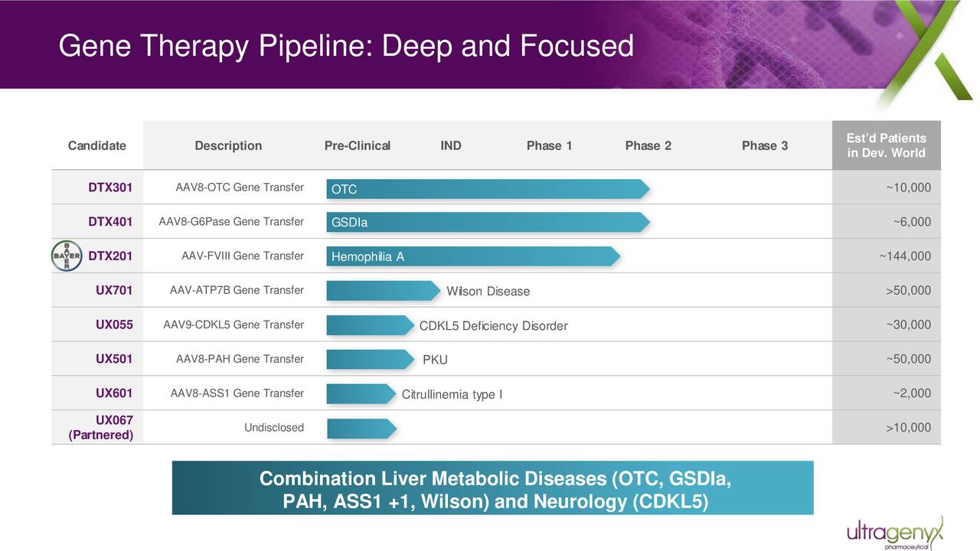Click the Citrullinemia type I label
The height and width of the screenshot is (551, 980).
[452, 394]
